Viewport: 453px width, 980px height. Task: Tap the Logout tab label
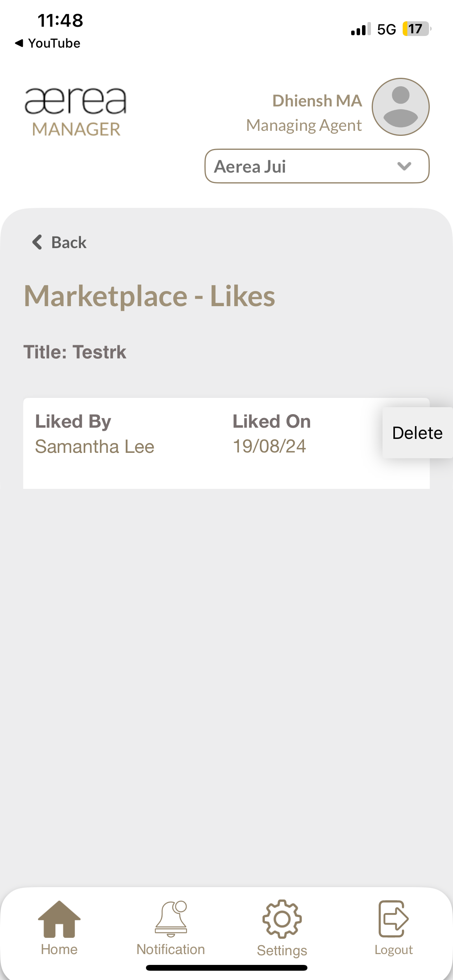tap(393, 950)
